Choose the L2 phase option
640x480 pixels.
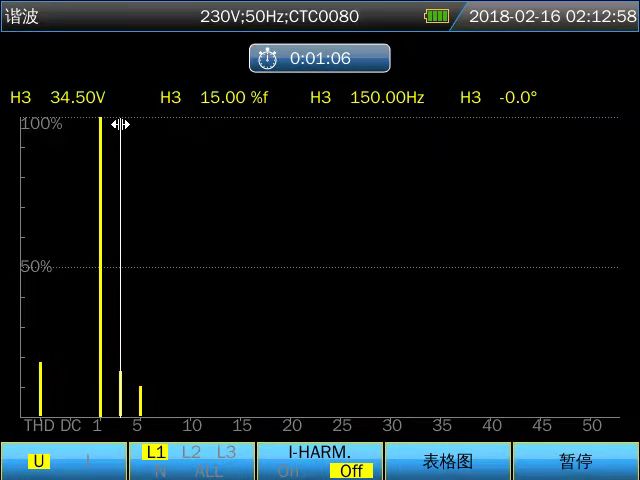point(191,452)
